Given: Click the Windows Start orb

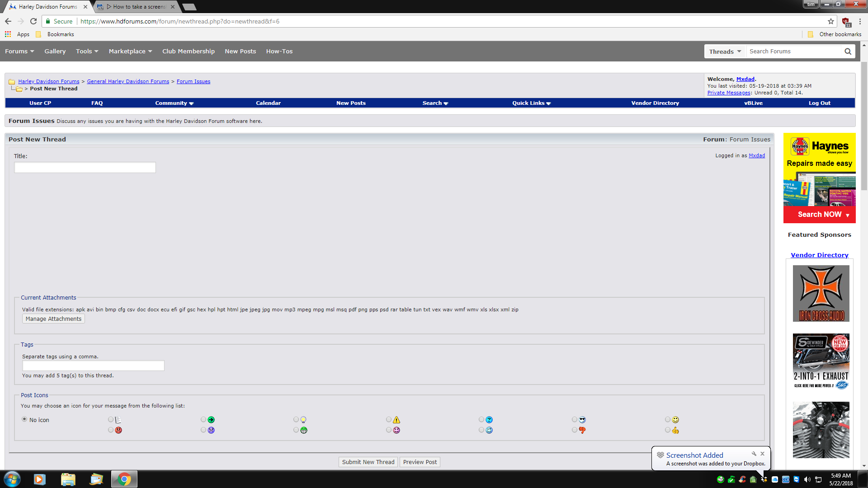Looking at the screenshot, I should pos(12,479).
